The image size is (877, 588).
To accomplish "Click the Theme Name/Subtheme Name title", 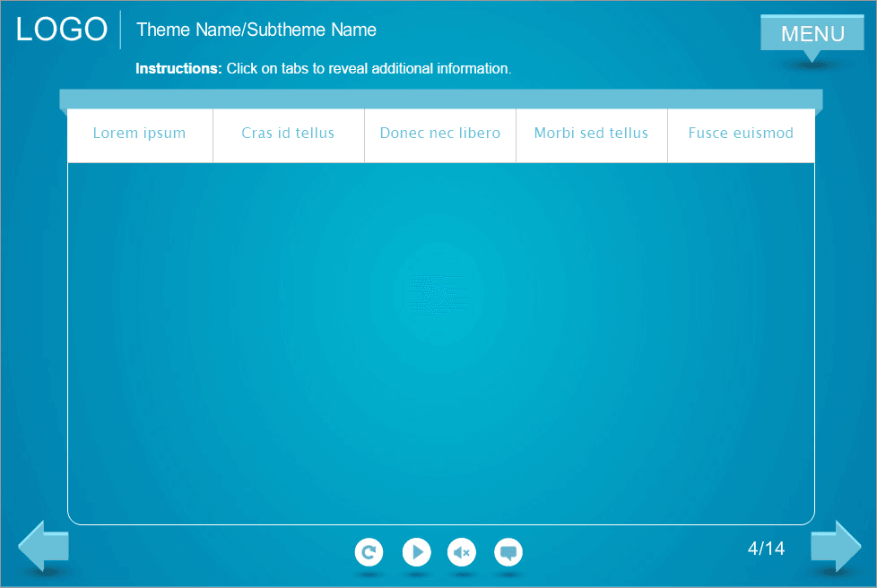I will coord(256,30).
